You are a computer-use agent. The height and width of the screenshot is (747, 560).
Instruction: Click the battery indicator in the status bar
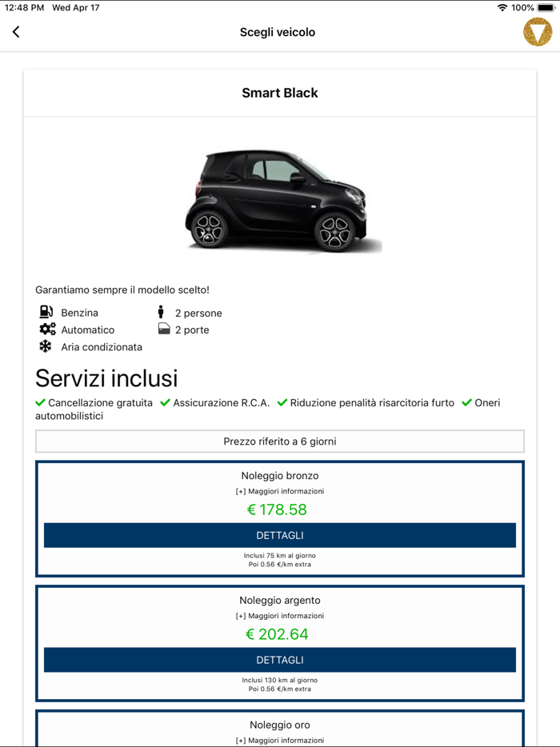(546, 7)
